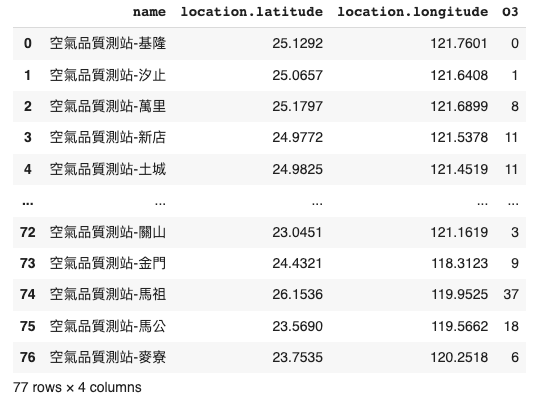Click station name 空氣品質測站-萬里
Image resolution: width=534 pixels, height=396 pixels.
108,106
